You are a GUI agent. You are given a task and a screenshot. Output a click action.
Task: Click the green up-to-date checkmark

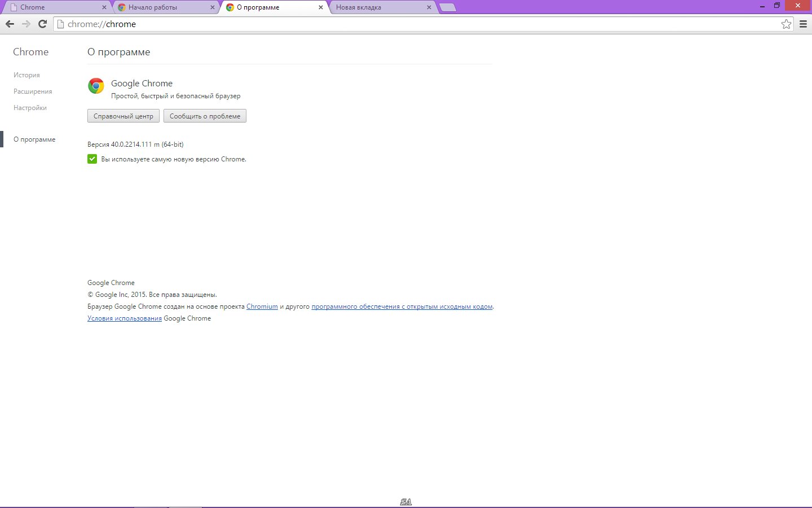(x=92, y=159)
